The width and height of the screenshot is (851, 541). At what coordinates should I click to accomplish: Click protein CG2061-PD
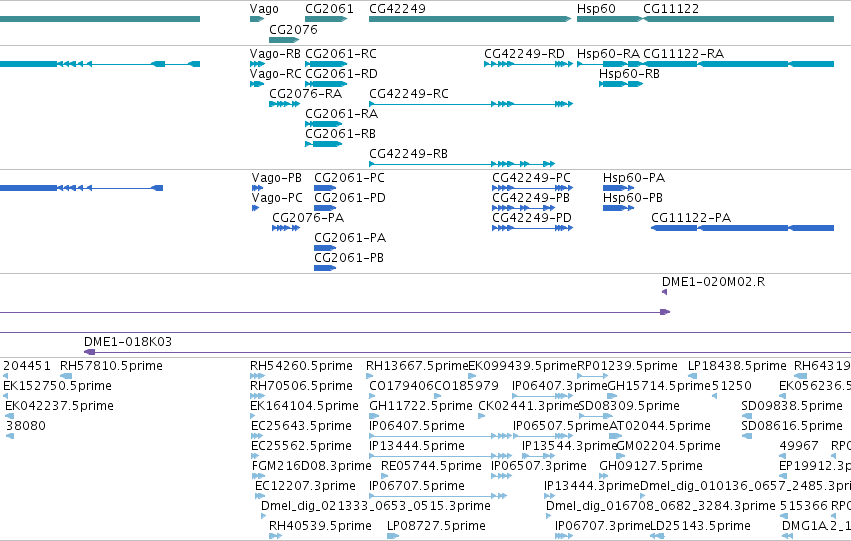click(350, 198)
